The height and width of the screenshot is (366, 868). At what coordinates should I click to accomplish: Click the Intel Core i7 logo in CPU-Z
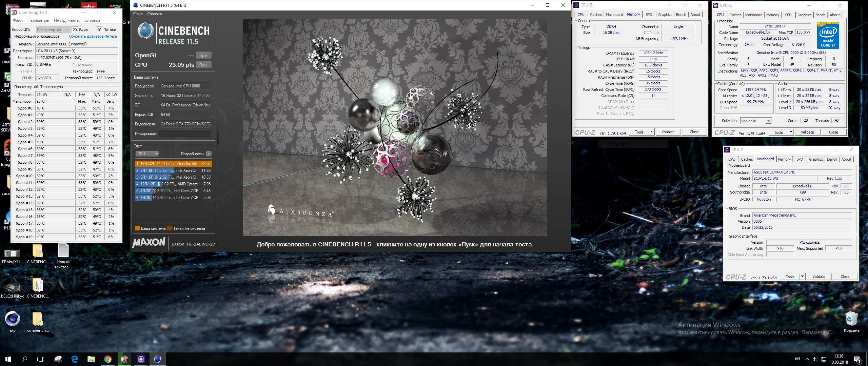coord(828,36)
